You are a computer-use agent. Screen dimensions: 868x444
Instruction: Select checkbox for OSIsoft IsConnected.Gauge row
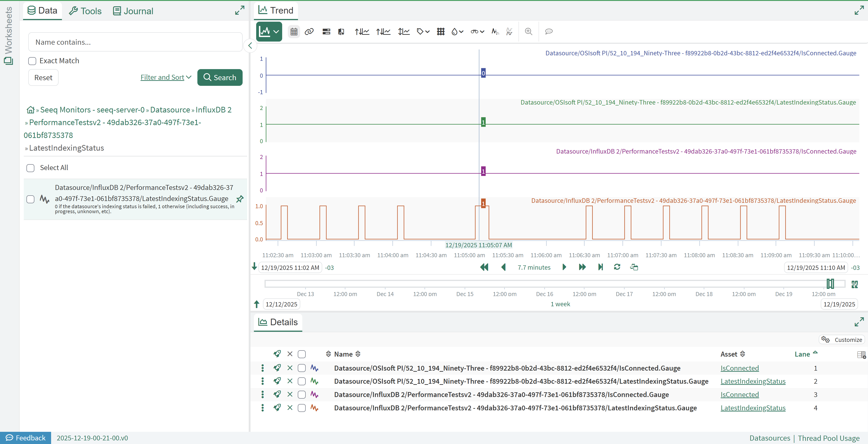click(x=302, y=368)
